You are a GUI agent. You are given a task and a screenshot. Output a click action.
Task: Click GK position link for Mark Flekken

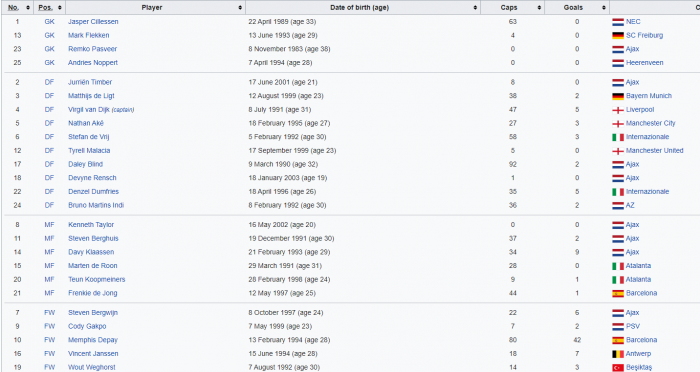click(50, 35)
